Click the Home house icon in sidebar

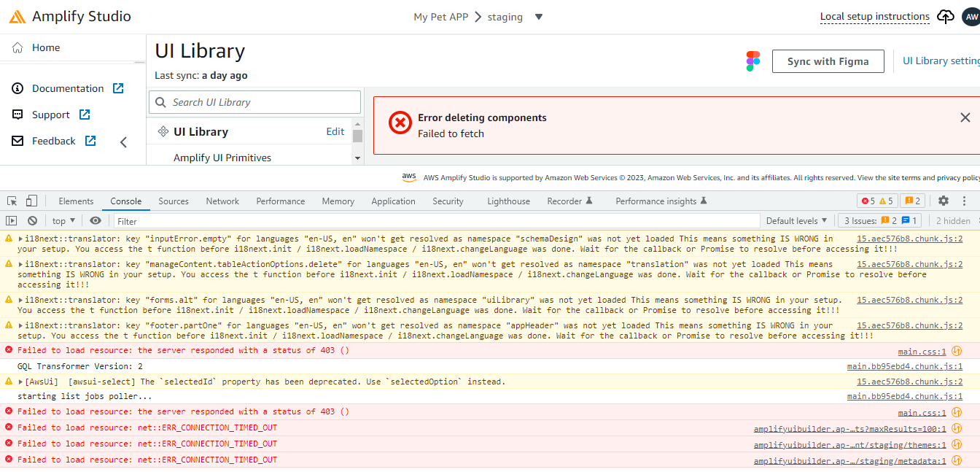(x=18, y=48)
